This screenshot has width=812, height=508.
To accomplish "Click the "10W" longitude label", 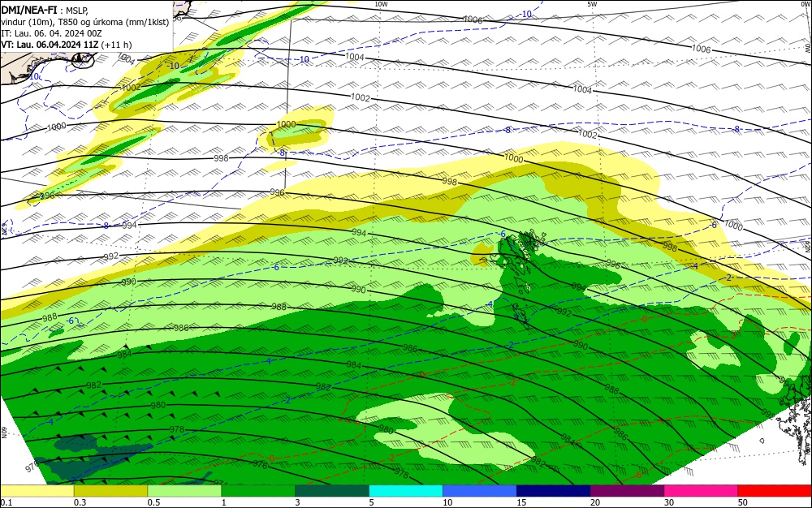I will 381,4.
